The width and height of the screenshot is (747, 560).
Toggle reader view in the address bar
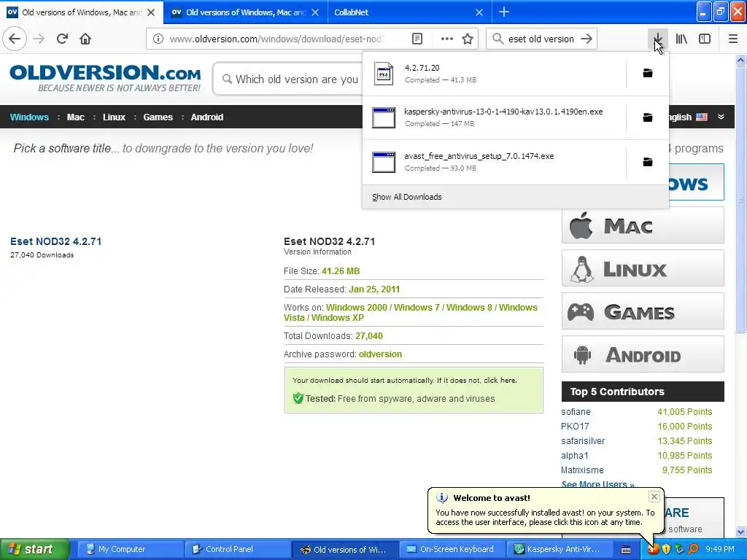(417, 39)
